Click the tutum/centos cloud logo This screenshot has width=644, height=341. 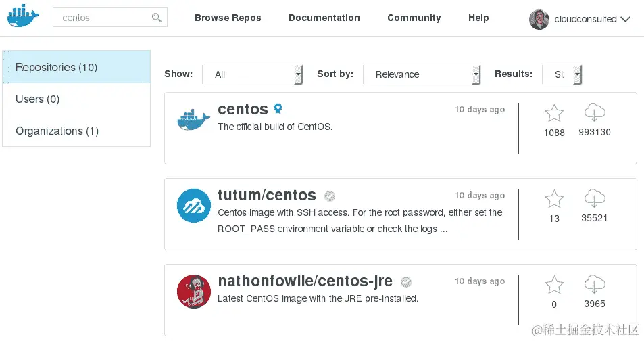click(x=194, y=206)
